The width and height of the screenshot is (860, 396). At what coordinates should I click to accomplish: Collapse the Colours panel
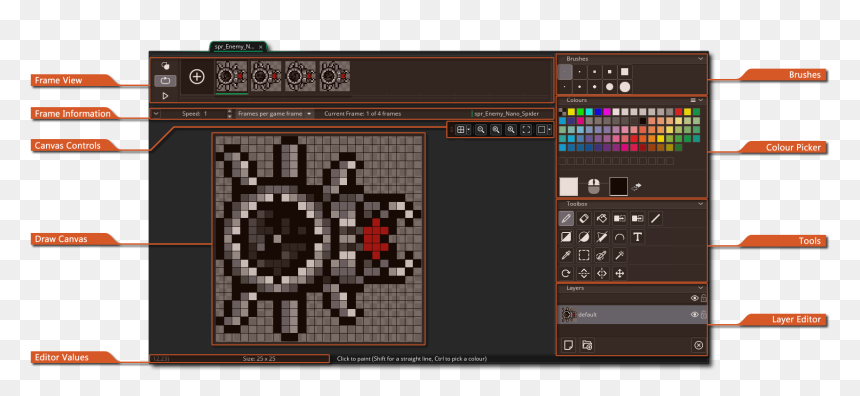point(700,100)
